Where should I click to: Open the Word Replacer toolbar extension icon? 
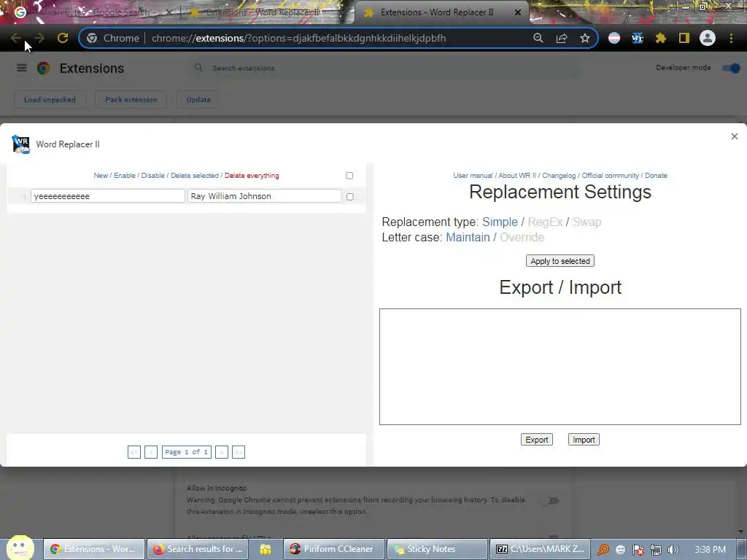pyautogui.click(x=638, y=38)
